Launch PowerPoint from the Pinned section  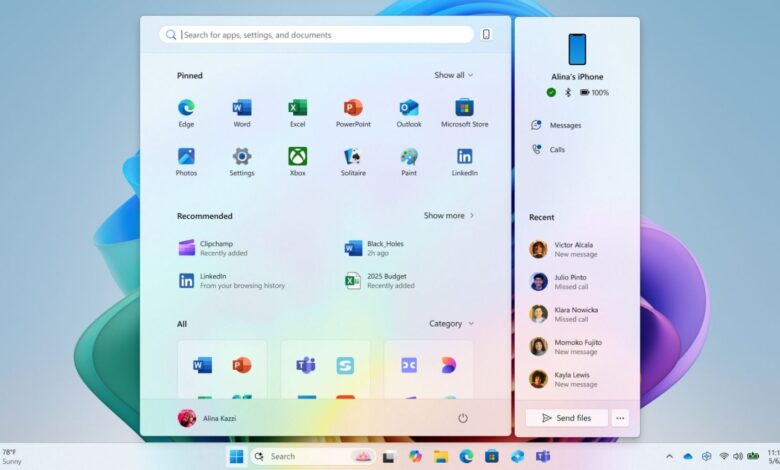click(x=353, y=113)
